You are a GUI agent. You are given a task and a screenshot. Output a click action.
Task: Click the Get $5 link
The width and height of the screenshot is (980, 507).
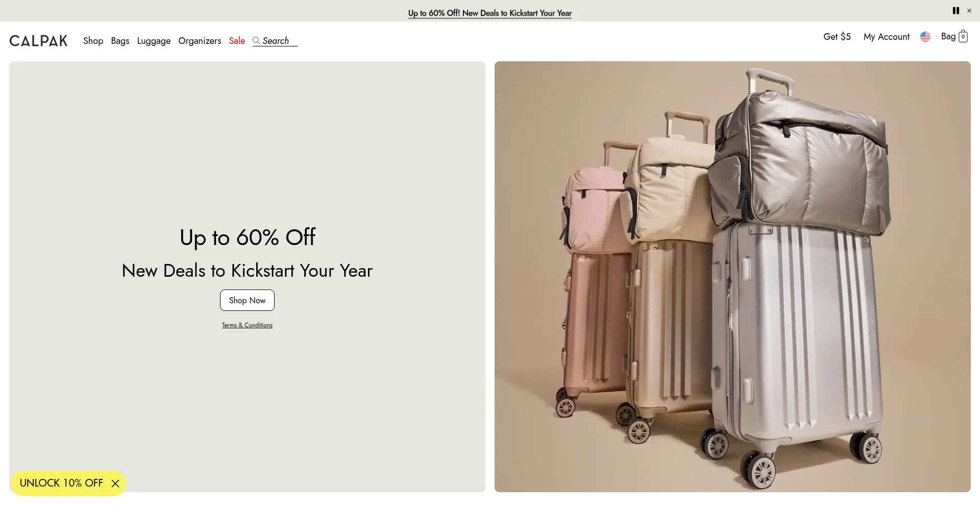[837, 37]
